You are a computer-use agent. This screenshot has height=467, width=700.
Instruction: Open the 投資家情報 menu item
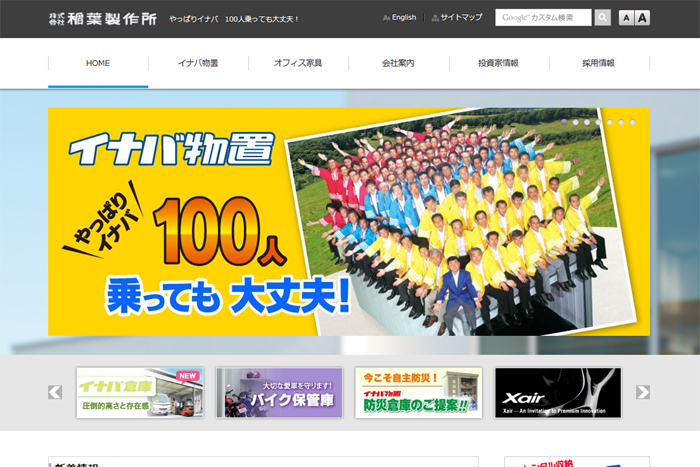point(498,63)
